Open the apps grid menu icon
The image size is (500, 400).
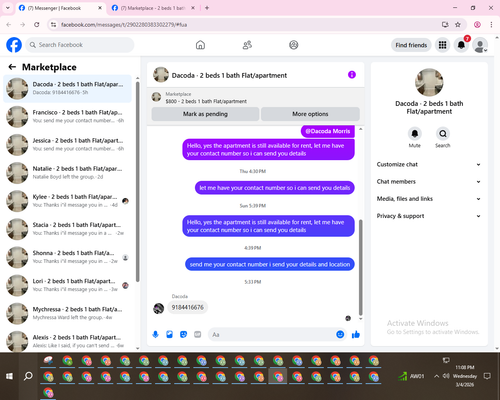[442, 45]
